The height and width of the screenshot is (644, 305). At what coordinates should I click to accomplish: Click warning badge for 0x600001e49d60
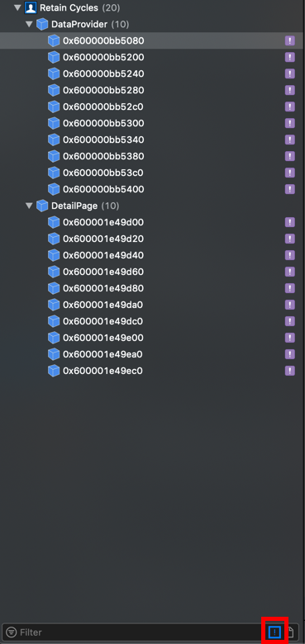click(290, 272)
